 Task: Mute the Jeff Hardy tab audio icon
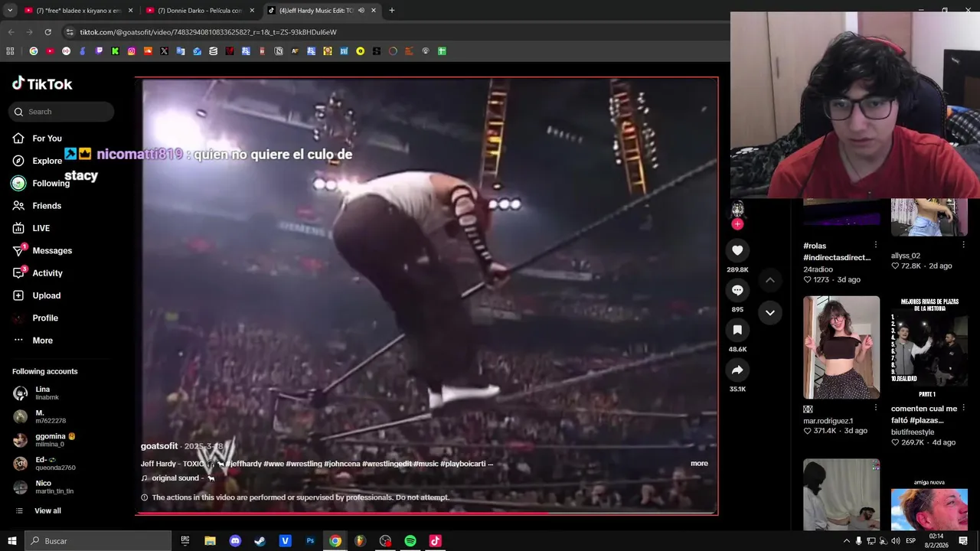361,11
